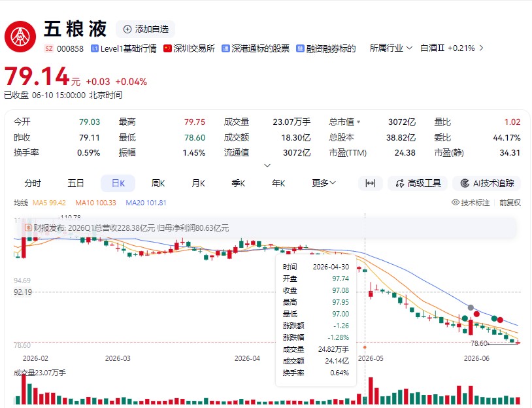
Task: Click the gray signal dot on chart
Action: click(471, 307)
